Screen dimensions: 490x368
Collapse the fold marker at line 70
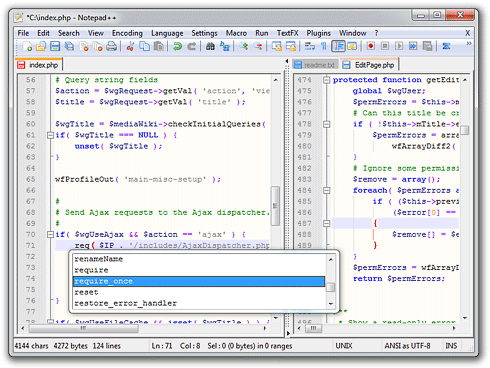pyautogui.click(x=50, y=235)
